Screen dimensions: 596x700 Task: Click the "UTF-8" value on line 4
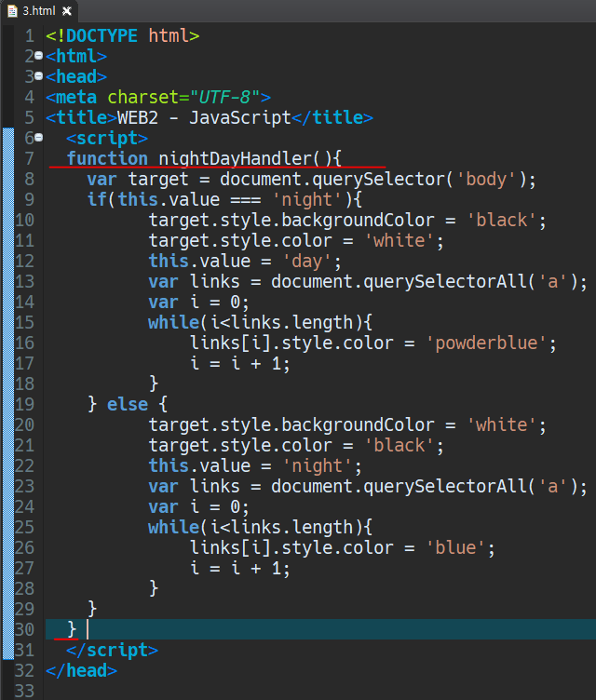tap(224, 97)
